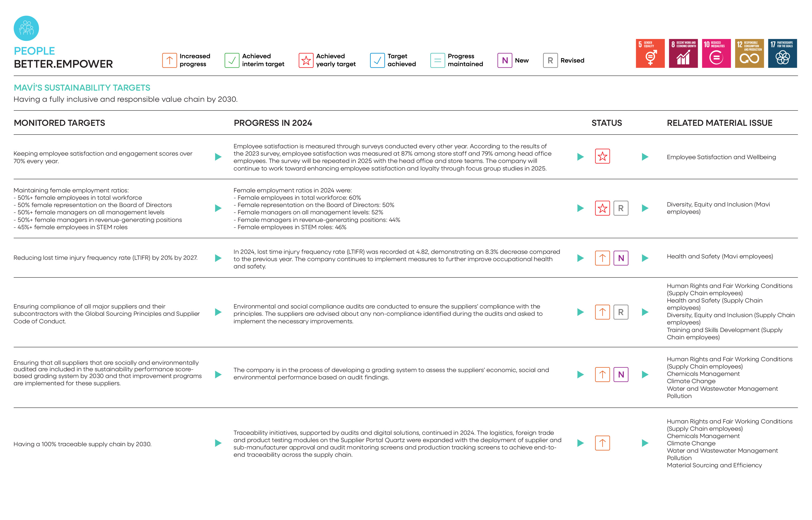Click the SDG 5 Gender Equality icon

(x=650, y=53)
